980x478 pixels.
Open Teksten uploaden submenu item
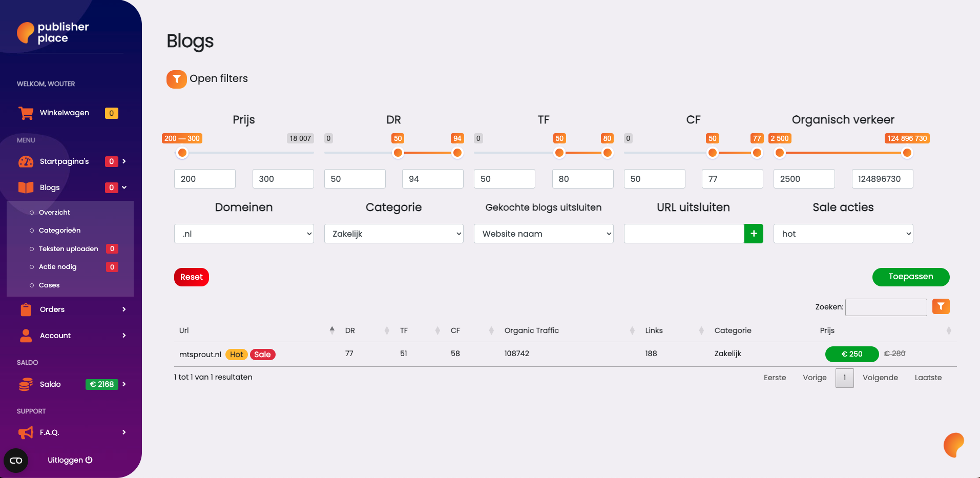coord(68,249)
